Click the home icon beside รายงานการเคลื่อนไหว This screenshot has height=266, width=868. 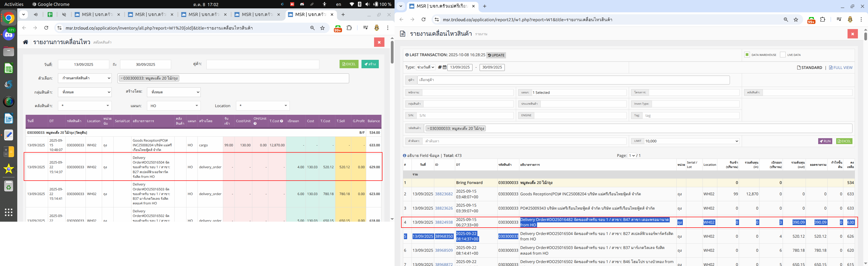[25, 42]
